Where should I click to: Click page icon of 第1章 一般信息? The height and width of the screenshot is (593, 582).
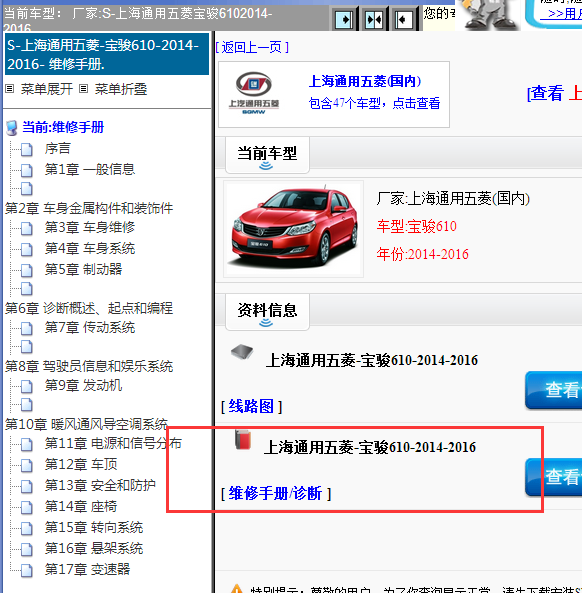tap(26, 170)
